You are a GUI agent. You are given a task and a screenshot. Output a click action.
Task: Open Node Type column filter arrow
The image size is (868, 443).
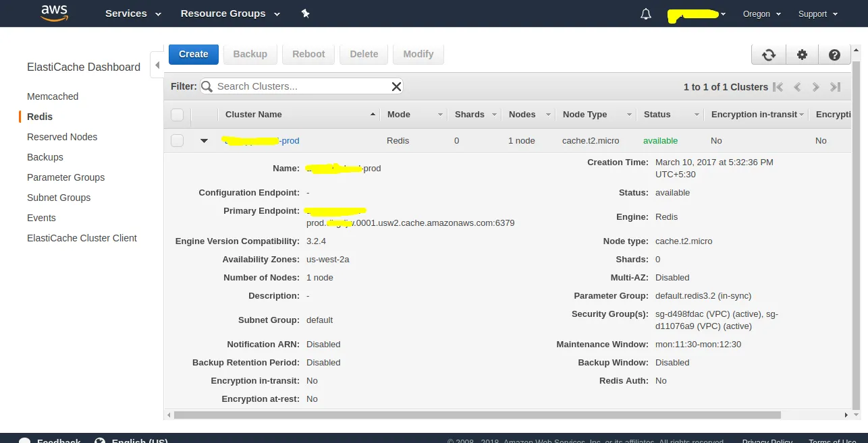coord(629,115)
